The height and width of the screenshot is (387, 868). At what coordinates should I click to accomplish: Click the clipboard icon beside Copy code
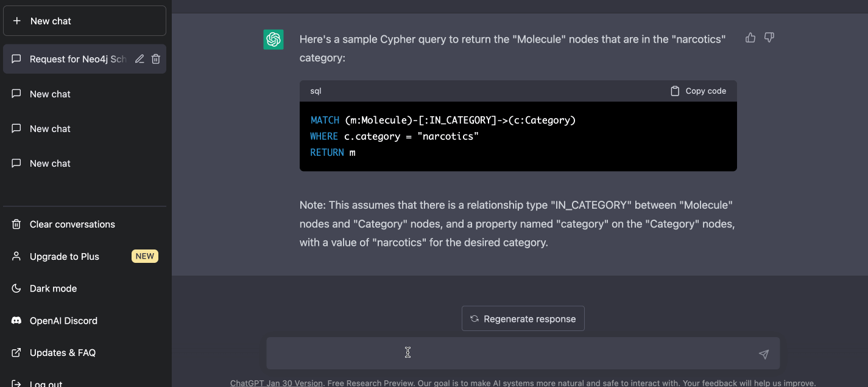click(675, 91)
